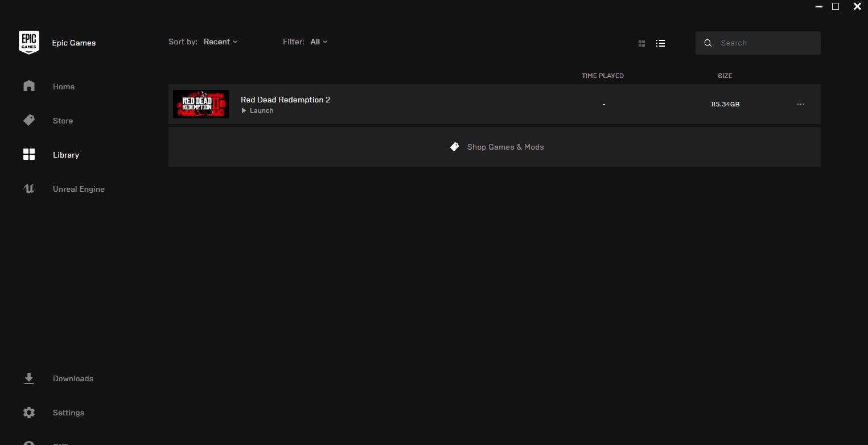Open Downloads section label
Screen dimensions: 868x445
pyautogui.click(x=73, y=378)
